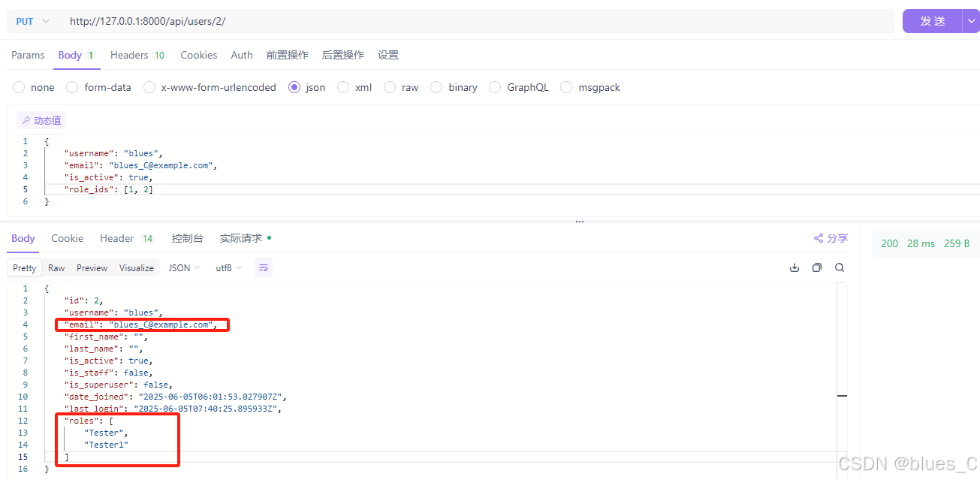Open the PUT method dropdown

[32, 21]
